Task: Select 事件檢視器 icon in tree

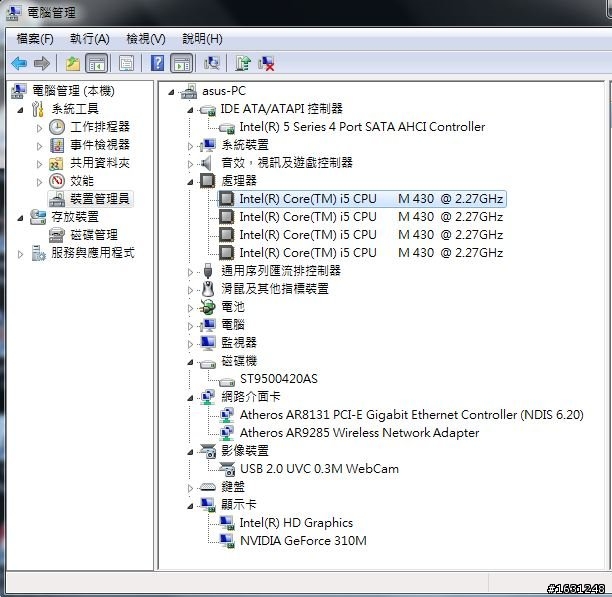Action: point(57,145)
